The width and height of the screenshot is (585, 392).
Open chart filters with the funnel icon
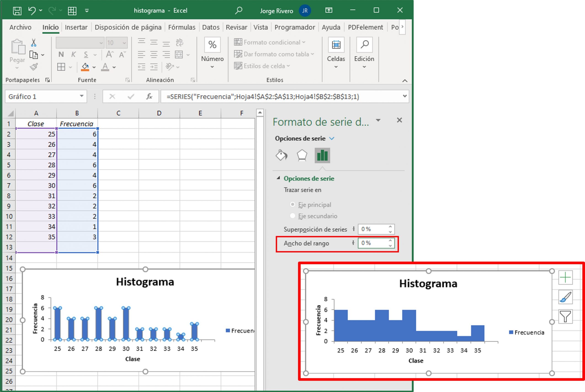(565, 316)
